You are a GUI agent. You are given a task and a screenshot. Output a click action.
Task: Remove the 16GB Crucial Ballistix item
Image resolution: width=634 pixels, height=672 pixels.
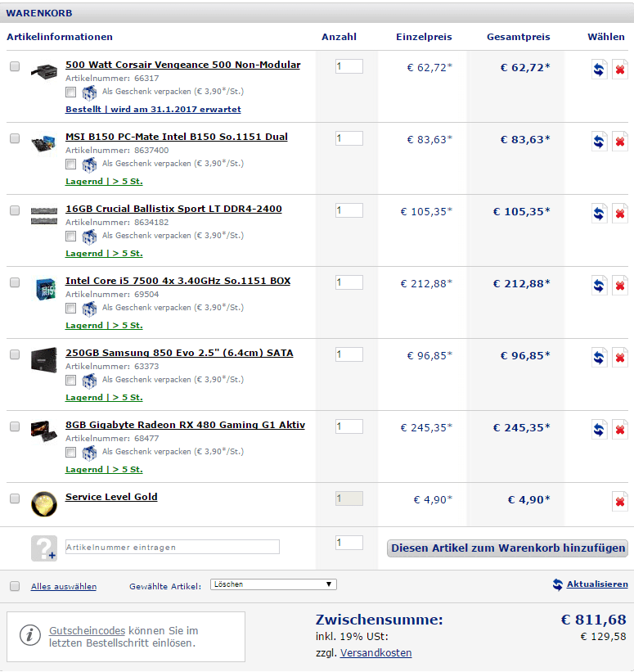pyautogui.click(x=619, y=213)
